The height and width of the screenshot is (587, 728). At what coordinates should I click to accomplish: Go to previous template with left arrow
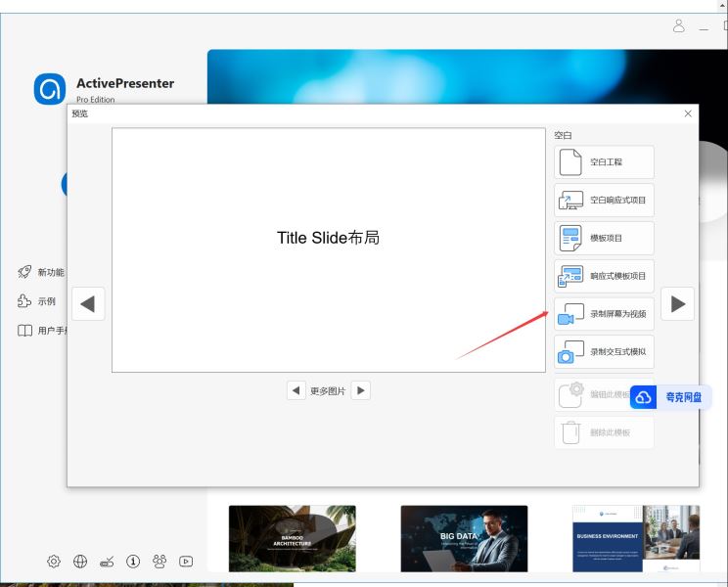88,304
